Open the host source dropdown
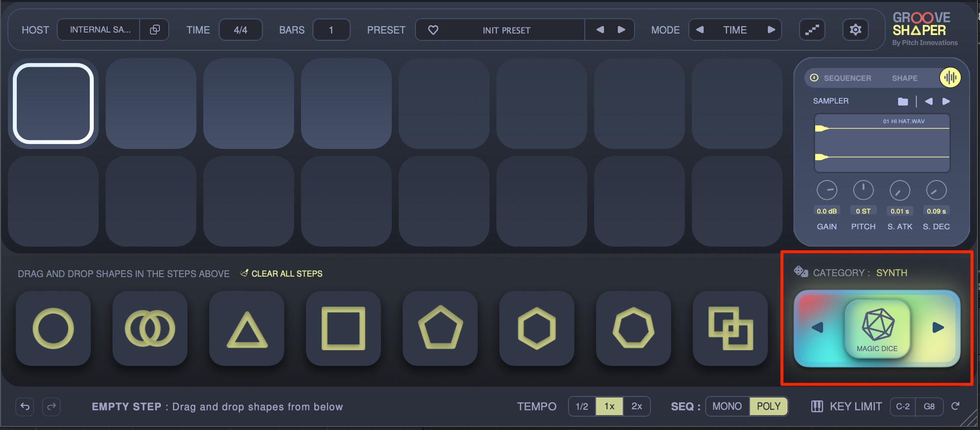980x430 pixels. coord(100,30)
